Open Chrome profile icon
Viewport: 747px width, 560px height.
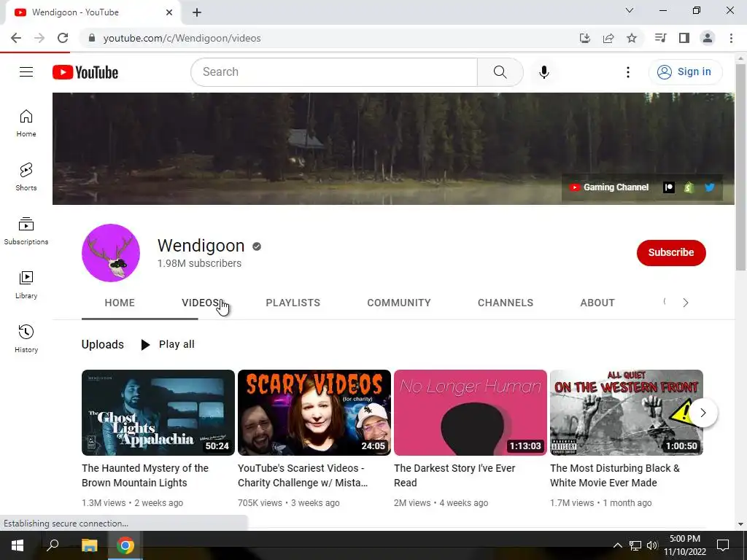pos(708,38)
